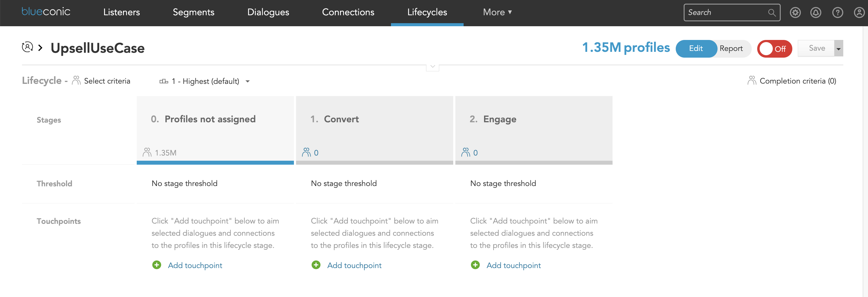Open the Lifecycles tab
Image resolution: width=868 pixels, height=297 pixels.
click(x=427, y=12)
